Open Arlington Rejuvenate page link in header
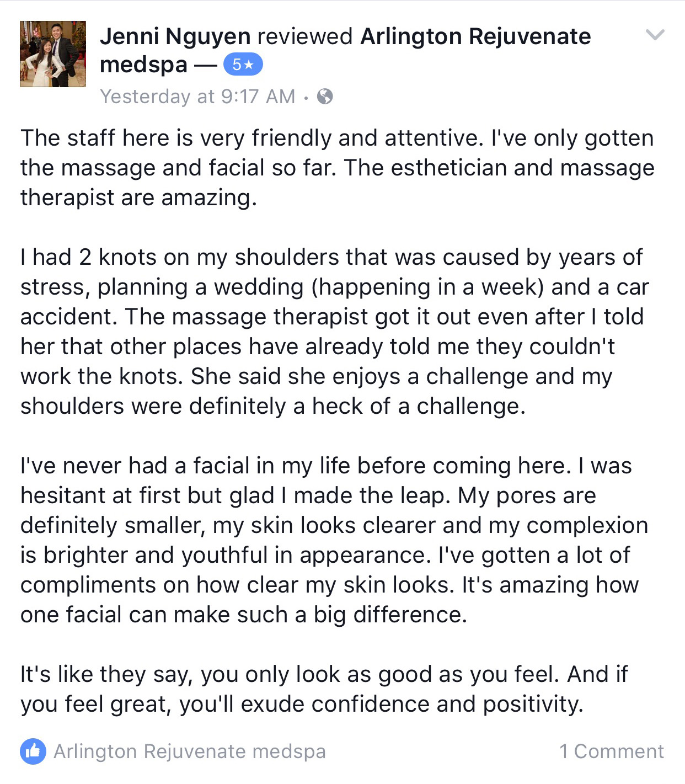Image resolution: width=685 pixels, height=784 pixels. point(475,36)
